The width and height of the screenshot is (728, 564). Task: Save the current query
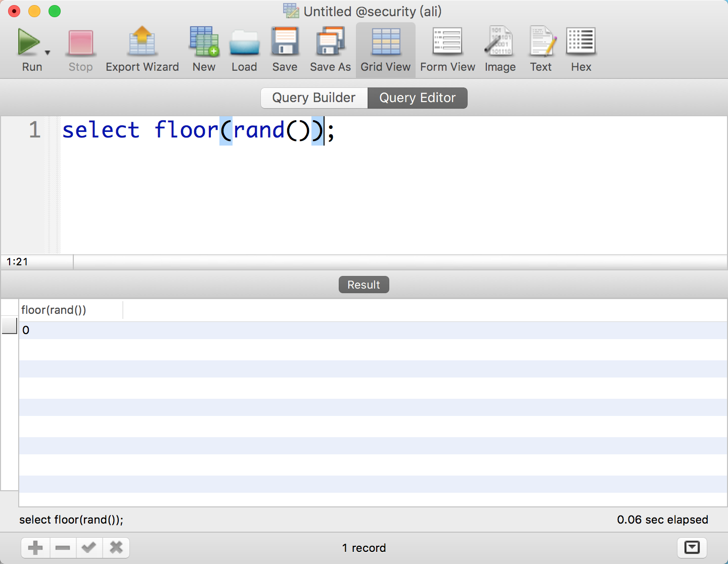coord(285,41)
